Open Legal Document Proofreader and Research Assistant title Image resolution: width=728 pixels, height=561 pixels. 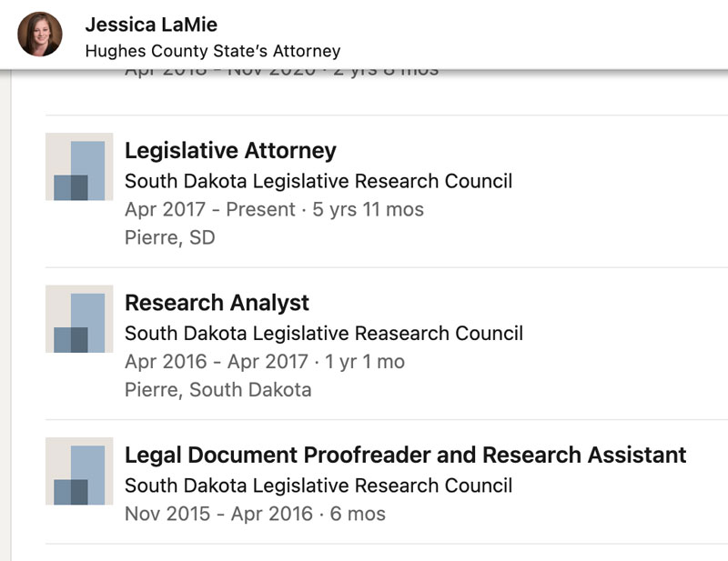click(x=406, y=456)
